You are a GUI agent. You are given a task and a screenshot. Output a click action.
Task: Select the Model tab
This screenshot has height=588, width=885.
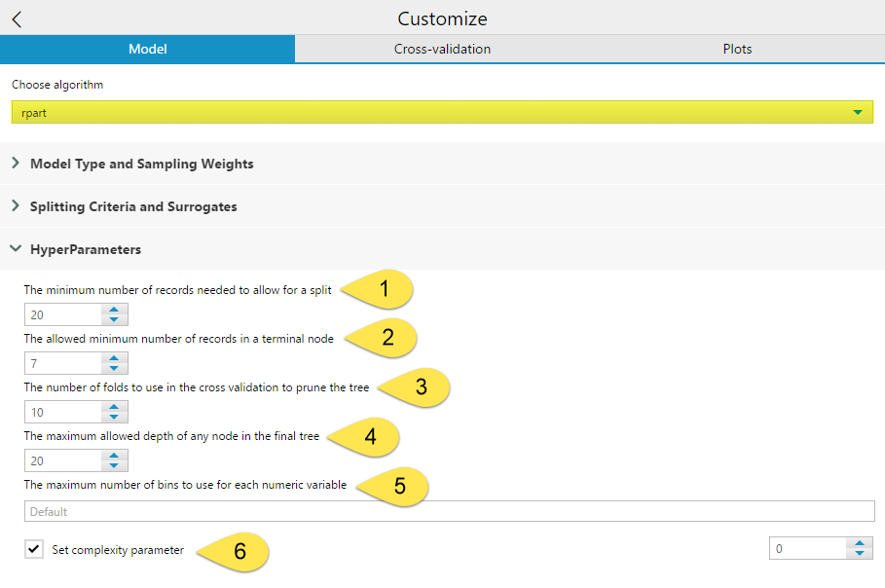point(147,49)
